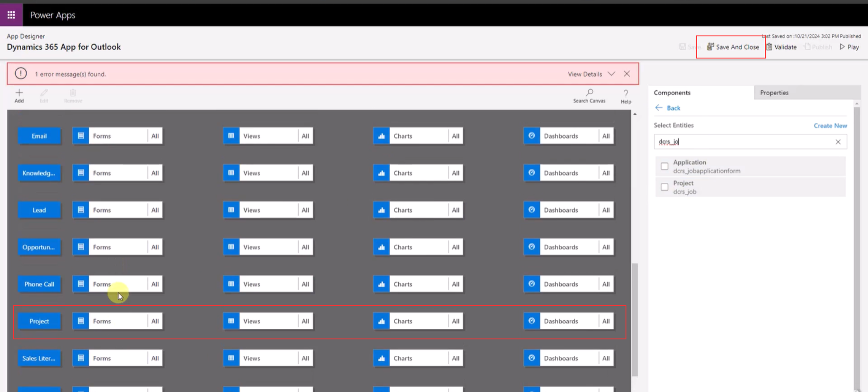
Task: Click Forms icon in Lead row
Action: [x=81, y=210]
